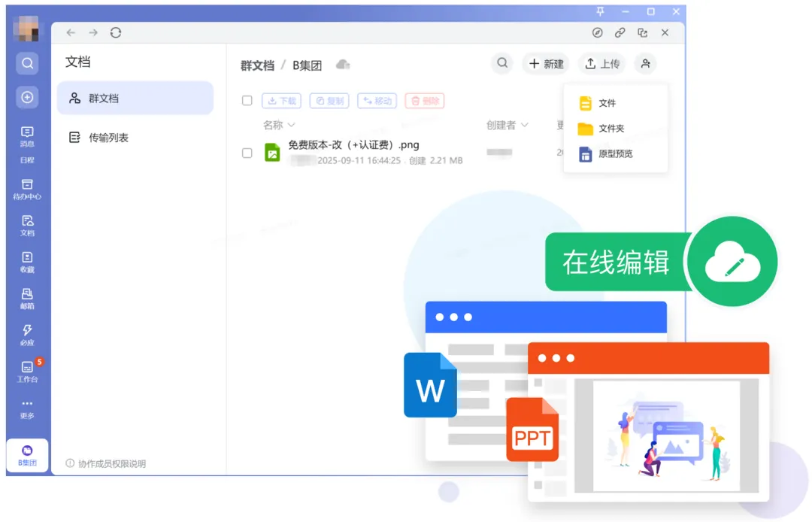Click the 2.21 MB file size text

point(446,160)
